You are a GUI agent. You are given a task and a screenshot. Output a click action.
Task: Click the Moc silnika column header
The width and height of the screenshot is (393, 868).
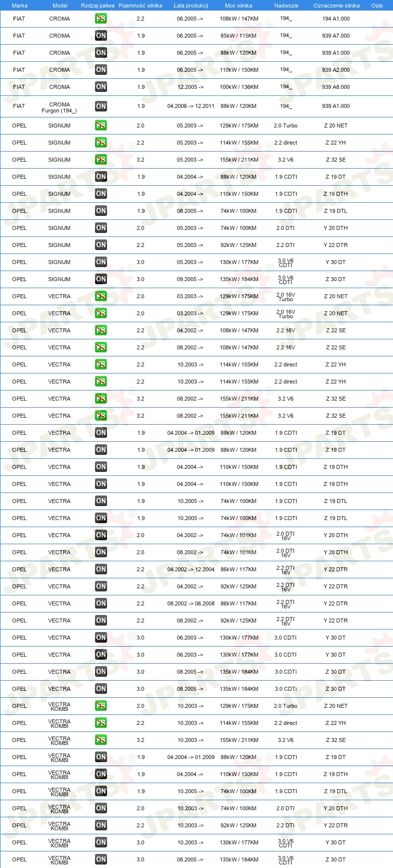[x=239, y=6]
